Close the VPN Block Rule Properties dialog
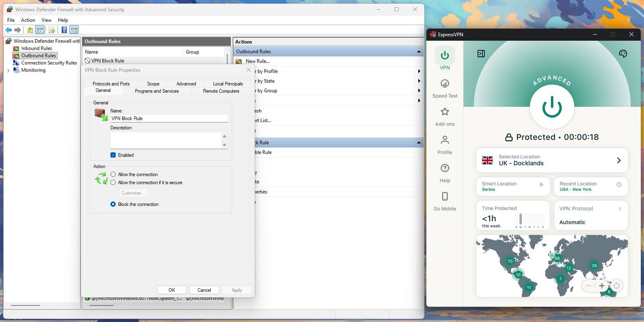 click(249, 70)
